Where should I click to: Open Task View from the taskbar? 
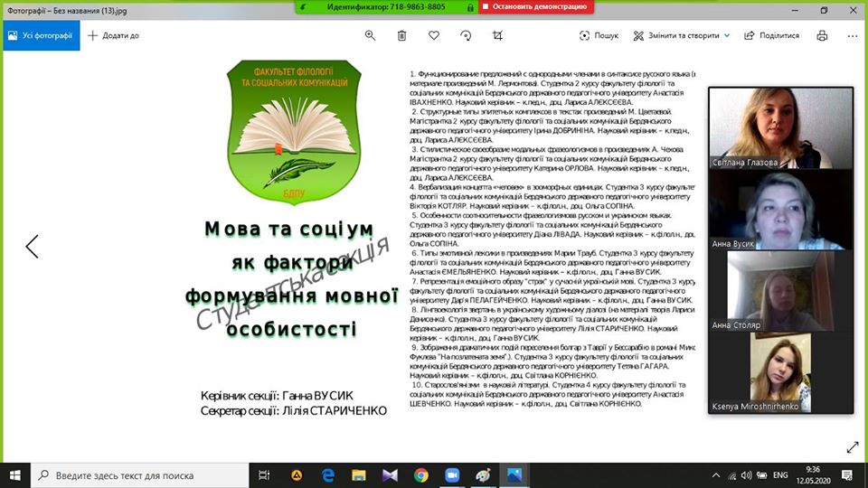[x=265, y=475]
